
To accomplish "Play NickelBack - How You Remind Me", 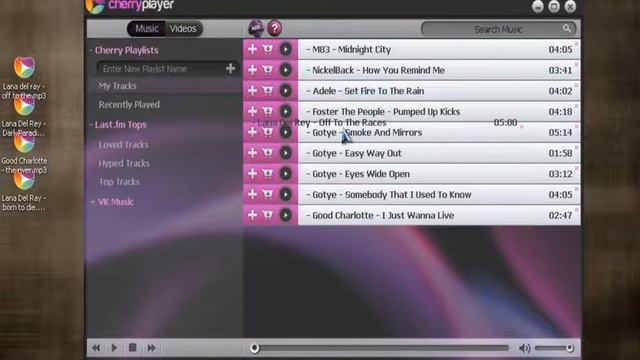I will [x=286, y=70].
